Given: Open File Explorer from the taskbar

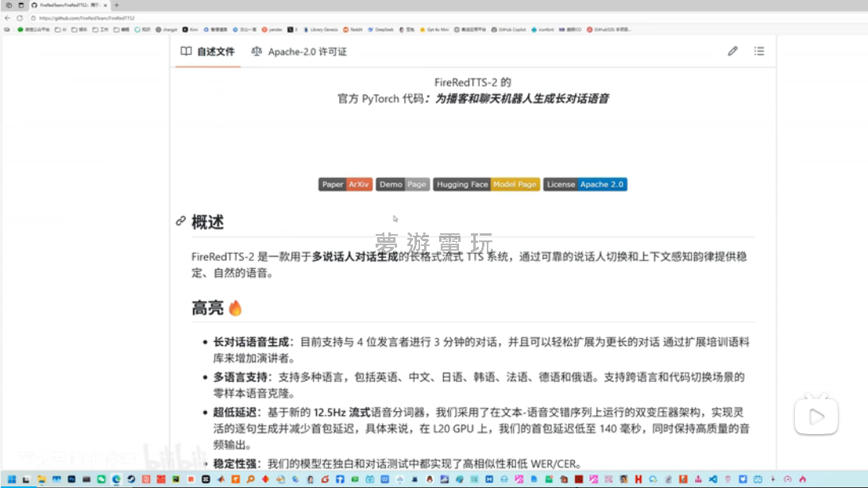Looking at the screenshot, I should [x=41, y=479].
